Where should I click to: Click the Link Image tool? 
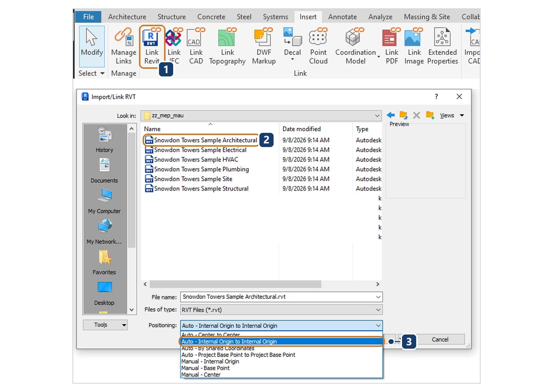coord(414,46)
